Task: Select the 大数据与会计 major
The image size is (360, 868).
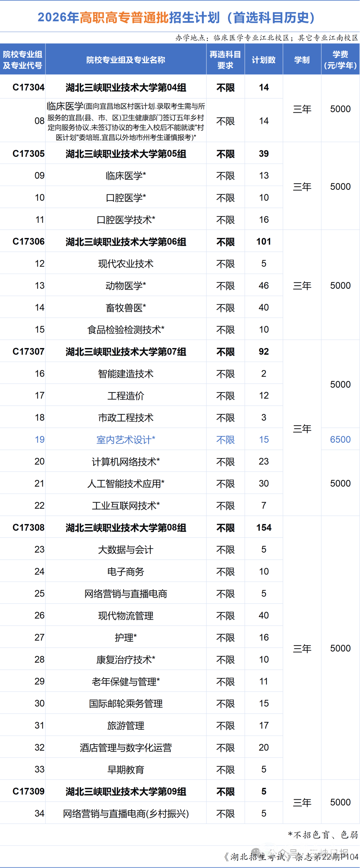Action: pos(126,550)
